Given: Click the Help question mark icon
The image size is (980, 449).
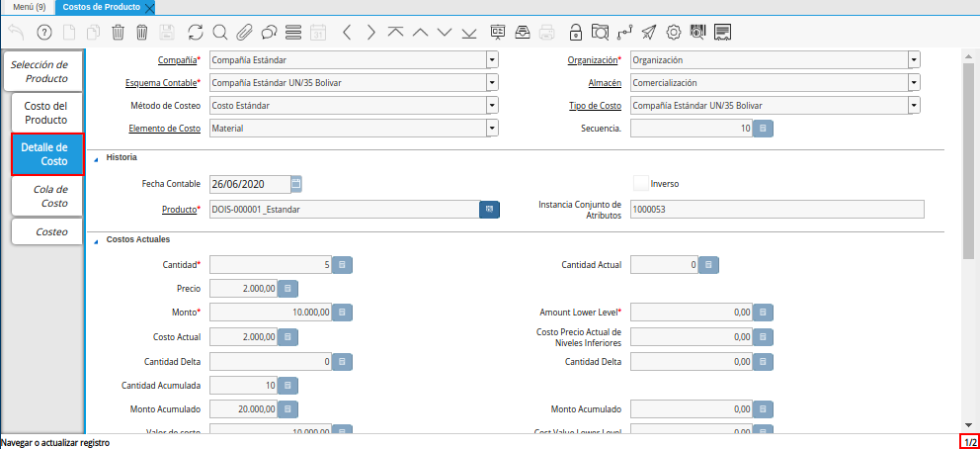Looking at the screenshot, I should click(x=44, y=32).
